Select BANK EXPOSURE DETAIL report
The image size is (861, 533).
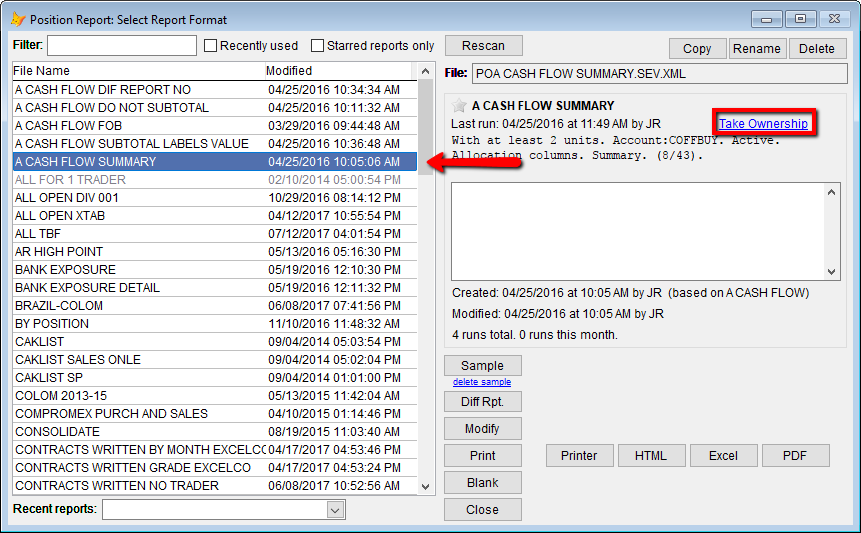point(215,288)
